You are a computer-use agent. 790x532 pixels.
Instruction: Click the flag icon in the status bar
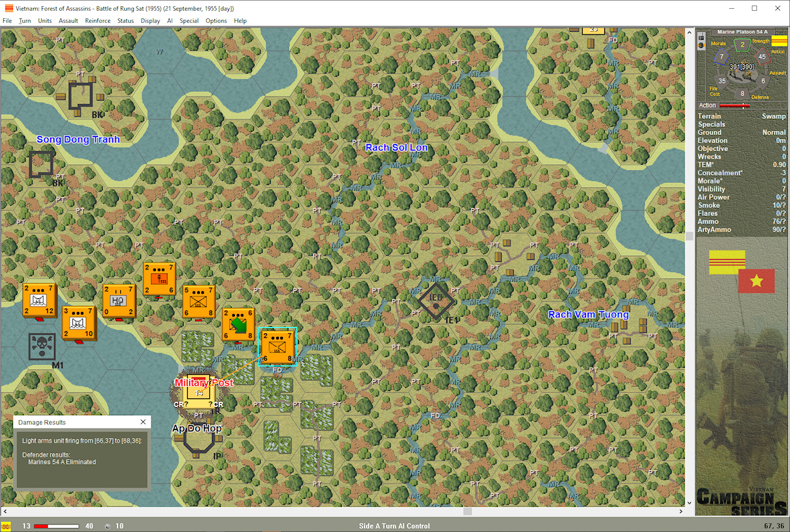[6, 526]
